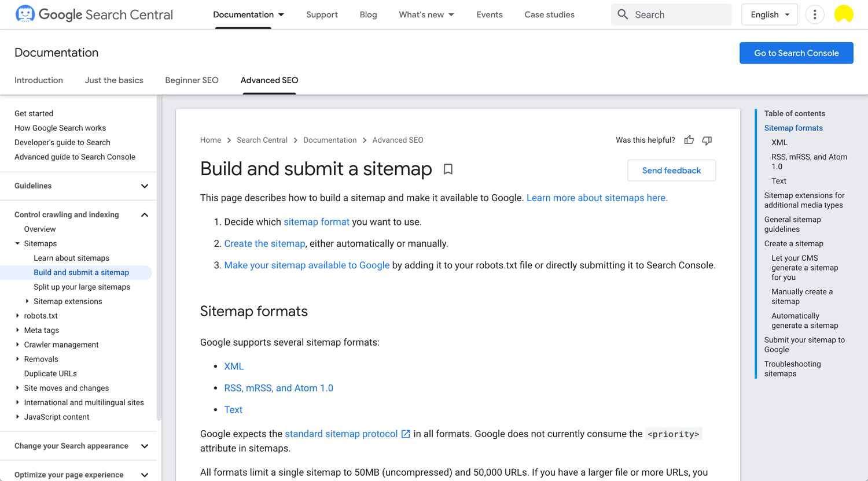Open How Google Search works in sidebar
This screenshot has height=481, width=868.
(60, 128)
